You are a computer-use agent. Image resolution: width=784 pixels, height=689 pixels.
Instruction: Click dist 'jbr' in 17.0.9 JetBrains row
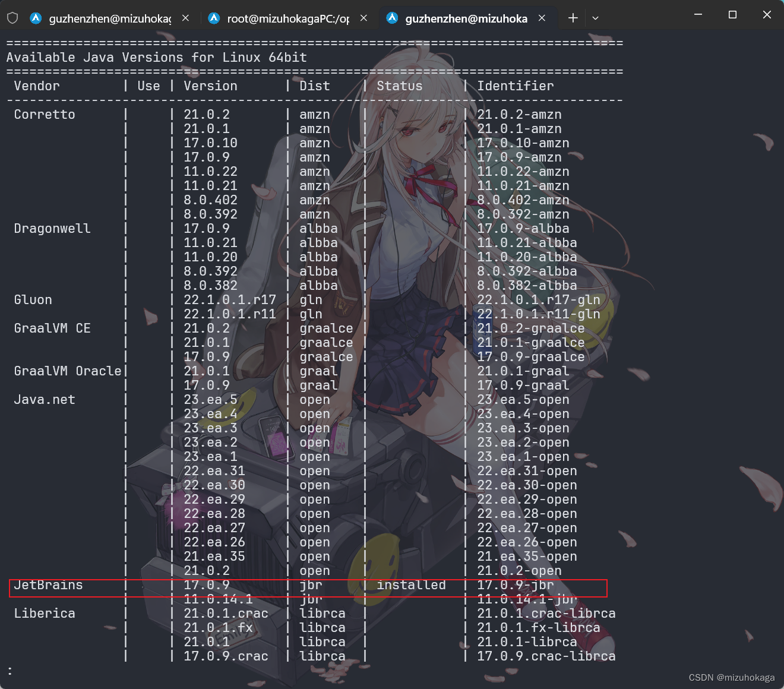click(311, 585)
